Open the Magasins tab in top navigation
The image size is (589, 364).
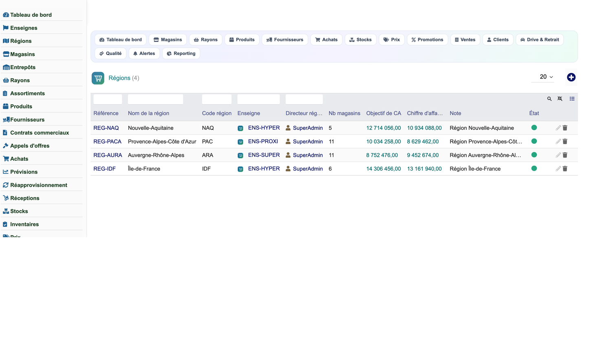[x=168, y=40]
